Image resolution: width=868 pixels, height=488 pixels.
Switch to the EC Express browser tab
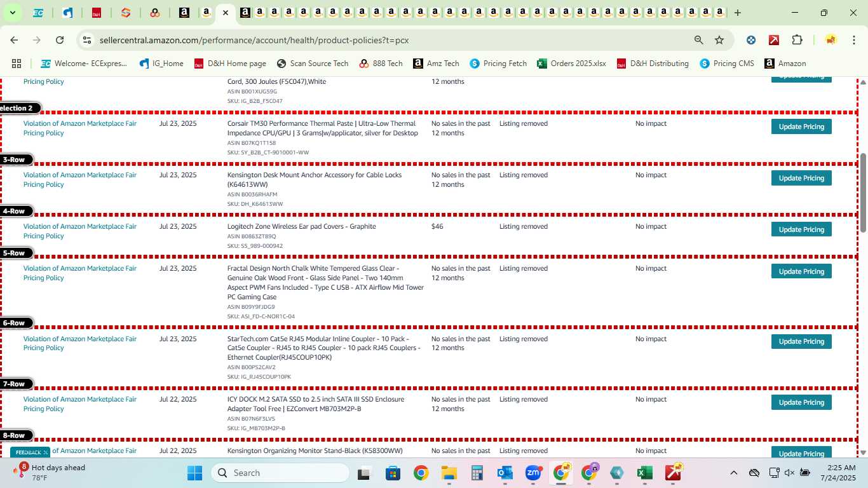(38, 13)
